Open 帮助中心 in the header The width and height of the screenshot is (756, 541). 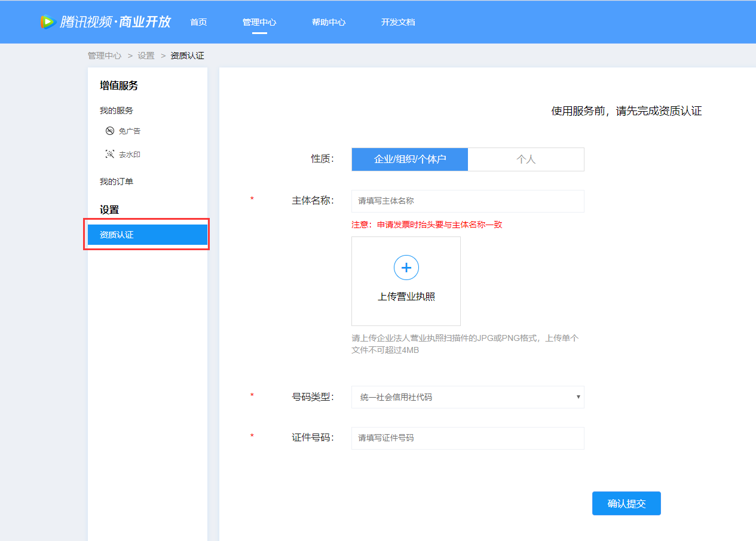pos(329,22)
